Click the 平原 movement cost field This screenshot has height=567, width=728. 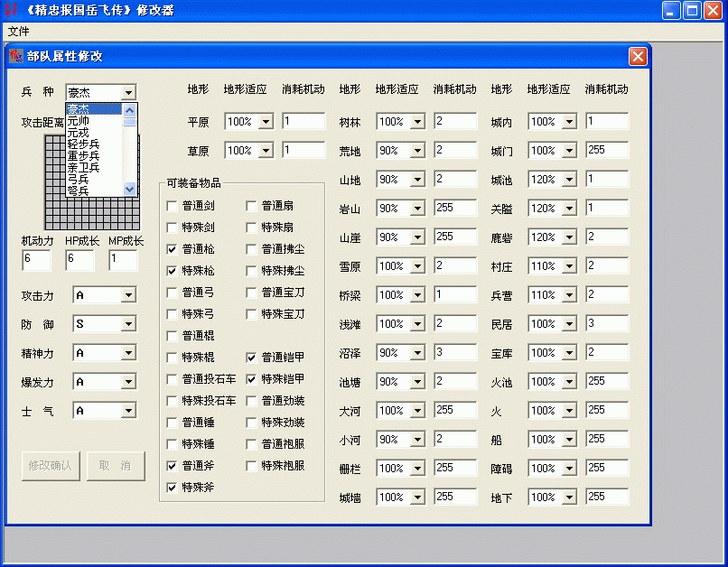click(304, 122)
